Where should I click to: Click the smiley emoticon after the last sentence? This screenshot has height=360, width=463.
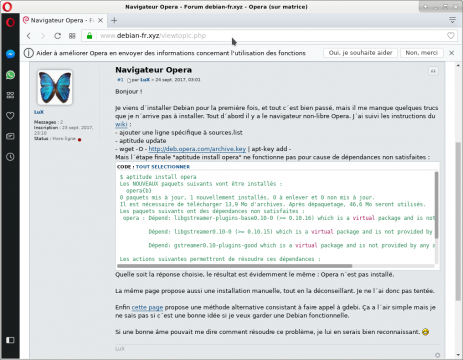click(425, 332)
